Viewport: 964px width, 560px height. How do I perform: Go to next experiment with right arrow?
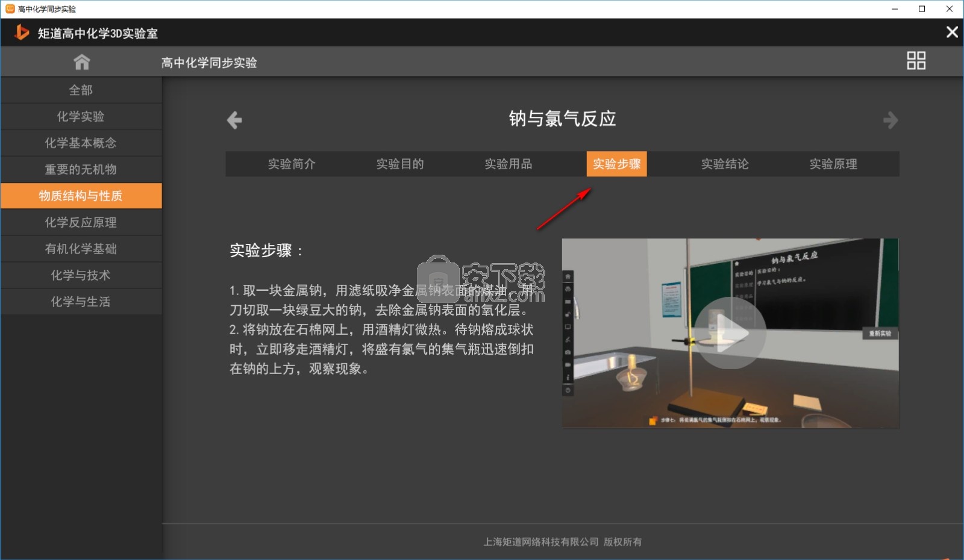(890, 120)
